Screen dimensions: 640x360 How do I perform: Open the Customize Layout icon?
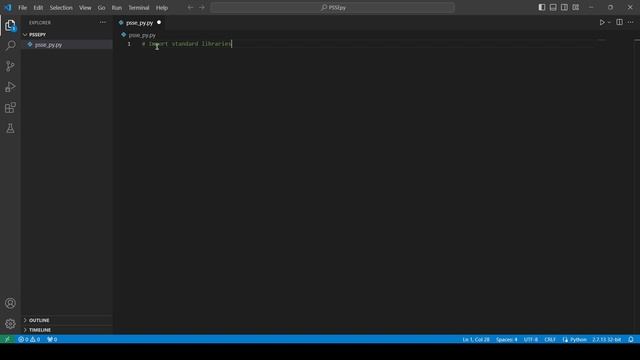pos(576,7)
